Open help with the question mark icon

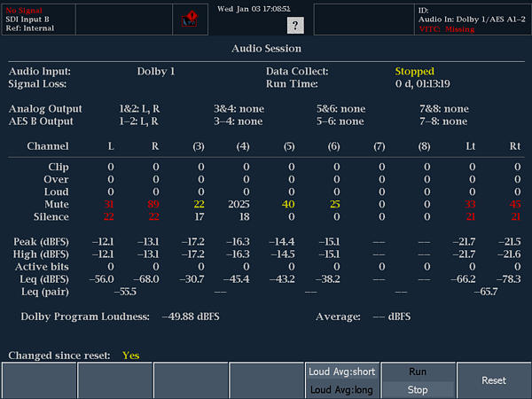tap(295, 25)
